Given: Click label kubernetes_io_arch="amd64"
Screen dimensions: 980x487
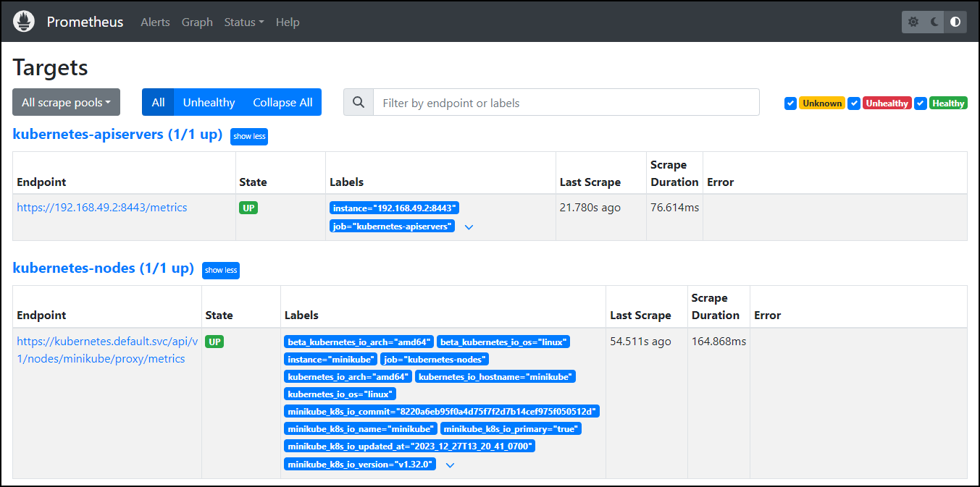Looking at the screenshot, I should 348,376.
